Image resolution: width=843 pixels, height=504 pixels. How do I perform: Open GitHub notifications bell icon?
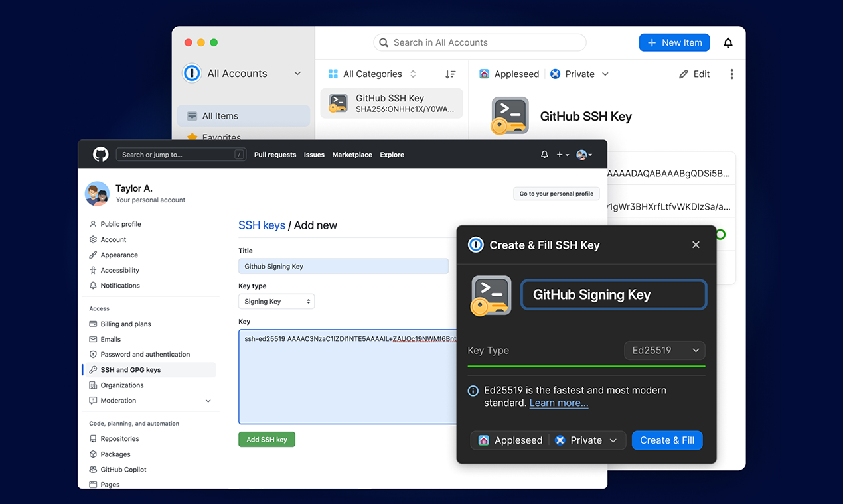point(544,154)
